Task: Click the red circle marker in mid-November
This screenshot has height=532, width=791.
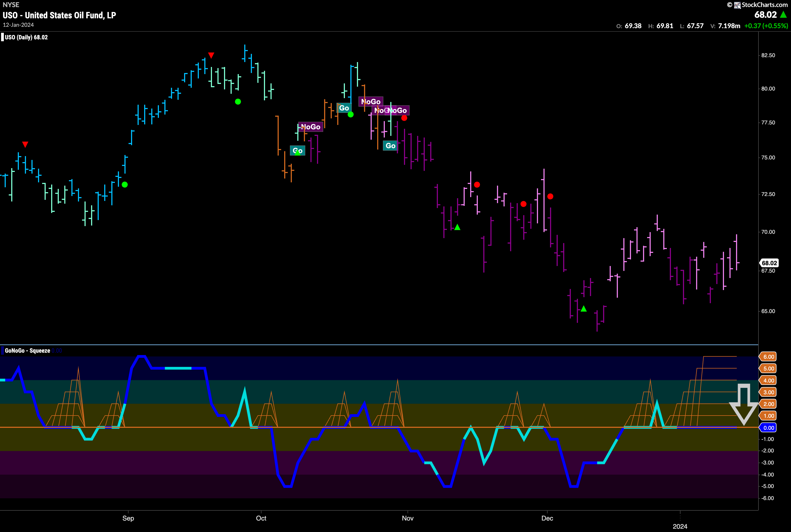Action: click(477, 185)
